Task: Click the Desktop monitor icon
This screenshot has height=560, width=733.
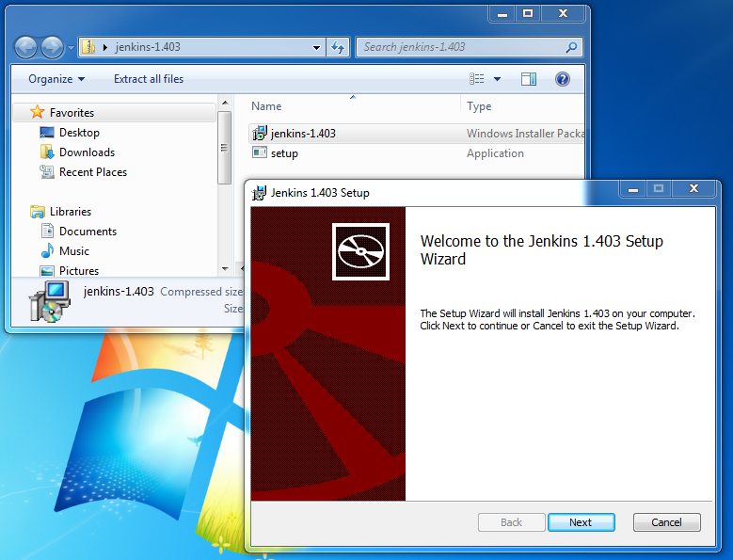Action: (x=47, y=133)
